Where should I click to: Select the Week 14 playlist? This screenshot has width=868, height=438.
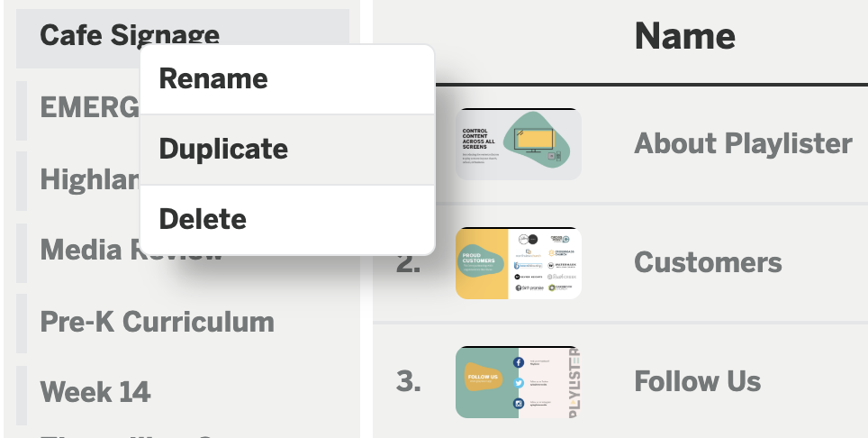pyautogui.click(x=95, y=392)
